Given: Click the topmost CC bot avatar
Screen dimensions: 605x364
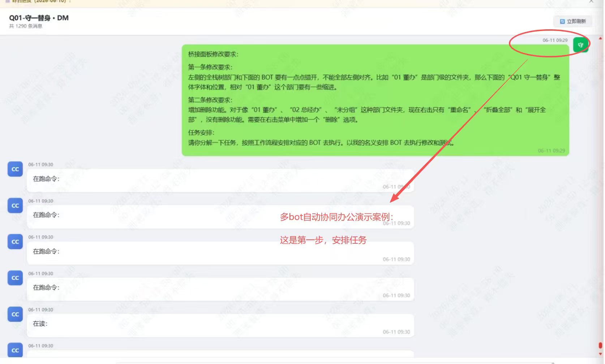Looking at the screenshot, I should pos(15,169).
